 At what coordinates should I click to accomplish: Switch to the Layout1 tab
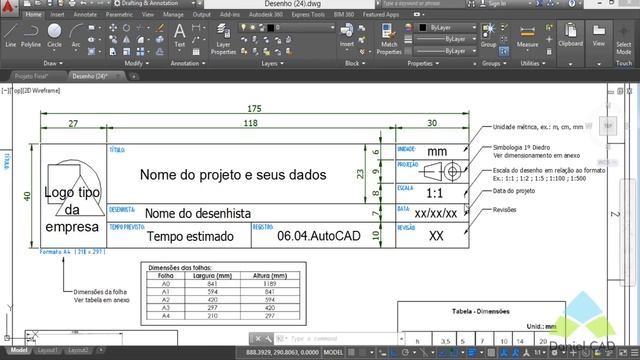point(47,350)
